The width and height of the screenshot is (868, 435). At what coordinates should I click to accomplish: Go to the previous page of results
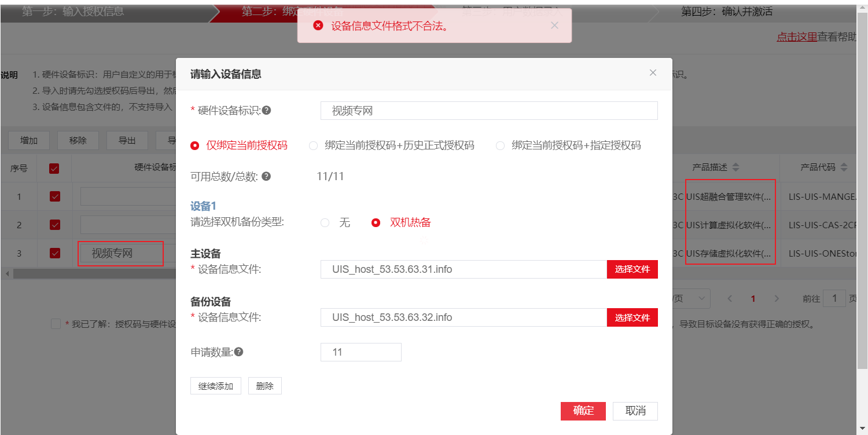(x=730, y=299)
